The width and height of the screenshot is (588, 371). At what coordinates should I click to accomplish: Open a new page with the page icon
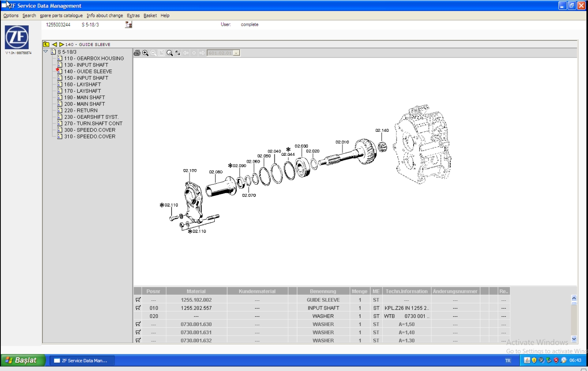161,53
